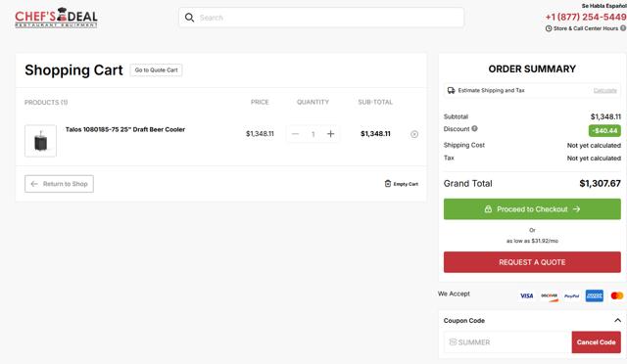The height and width of the screenshot is (364, 627).
Task: Click the Grand Total $1,307.67 amount
Action: [x=600, y=183]
